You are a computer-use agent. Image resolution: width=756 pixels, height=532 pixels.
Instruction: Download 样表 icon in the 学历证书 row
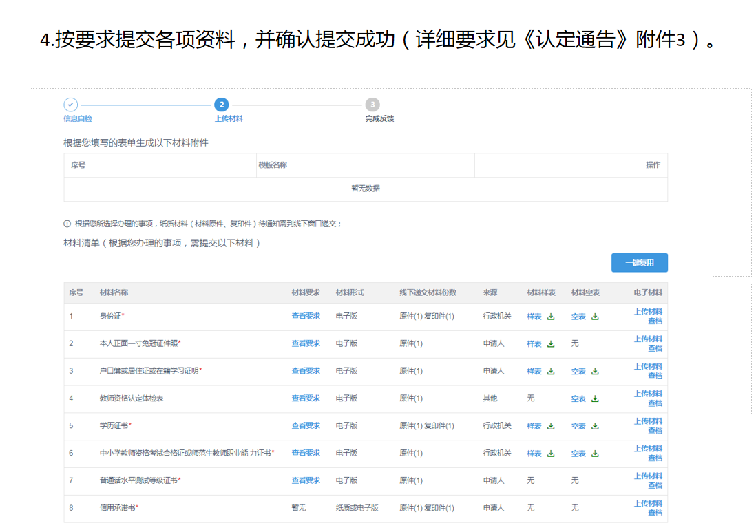click(x=551, y=427)
